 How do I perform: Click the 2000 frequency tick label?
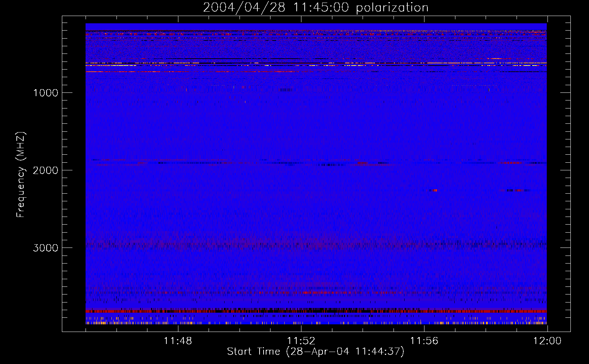(x=46, y=170)
